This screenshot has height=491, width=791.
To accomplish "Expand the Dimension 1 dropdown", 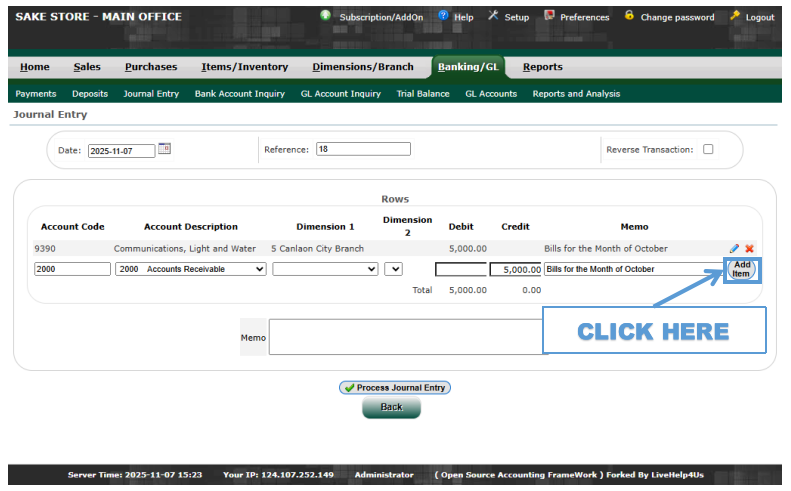I will [325, 269].
